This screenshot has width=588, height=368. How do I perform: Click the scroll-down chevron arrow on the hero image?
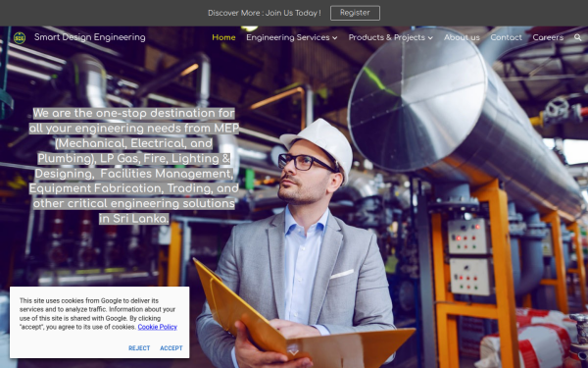[x=294, y=352]
